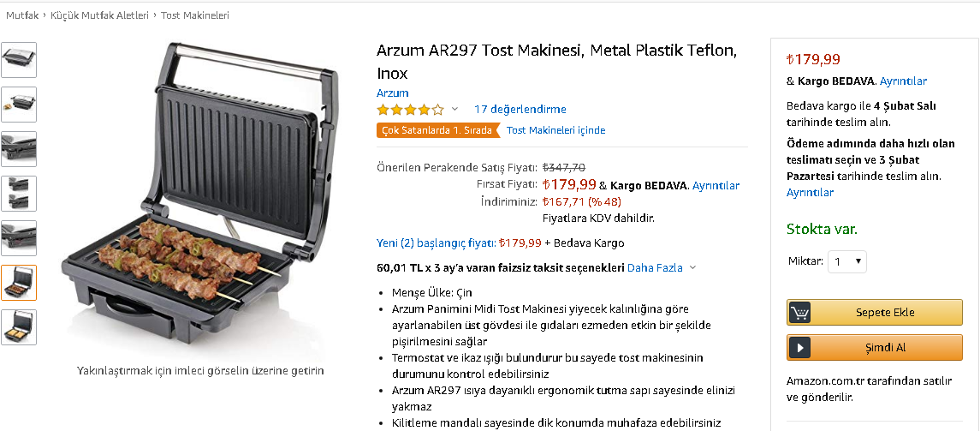Go to Mutfak breadcrumb category
Screen dimensions: 980x431
tap(22, 15)
